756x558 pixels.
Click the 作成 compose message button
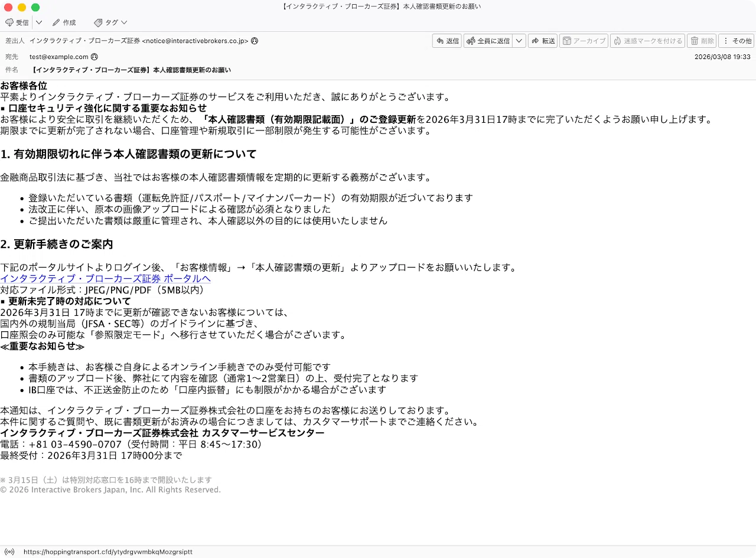coord(64,22)
